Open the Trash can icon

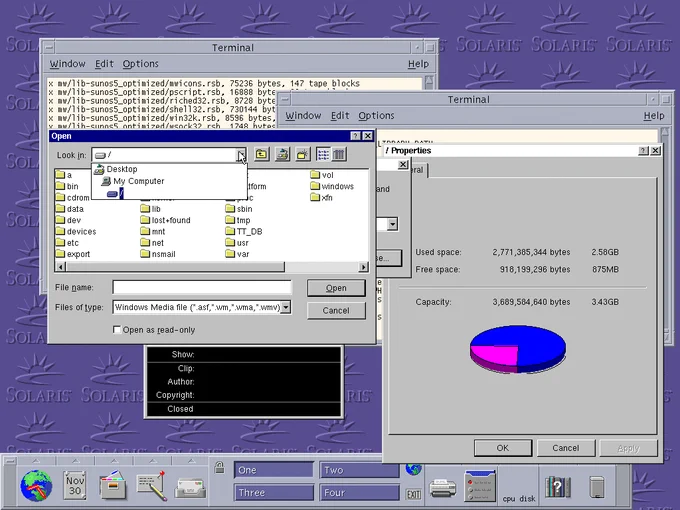(597, 487)
